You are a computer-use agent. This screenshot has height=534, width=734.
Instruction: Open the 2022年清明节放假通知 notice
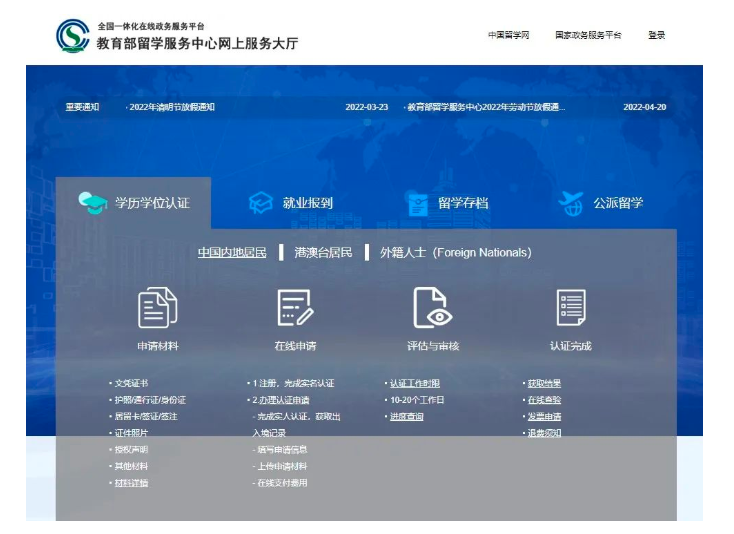[x=172, y=107]
